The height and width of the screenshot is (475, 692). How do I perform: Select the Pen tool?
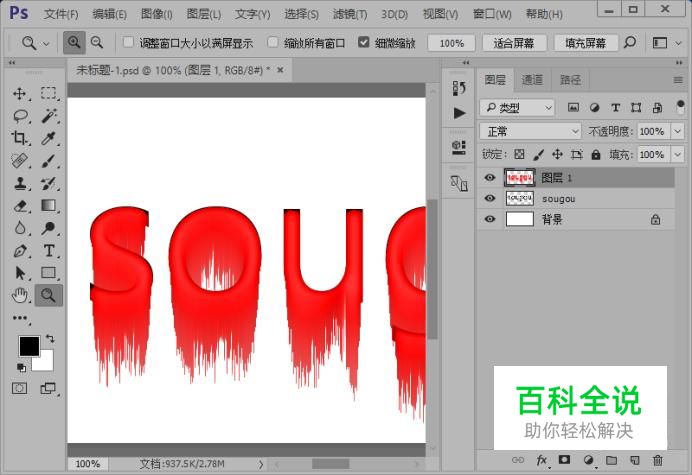(20, 251)
